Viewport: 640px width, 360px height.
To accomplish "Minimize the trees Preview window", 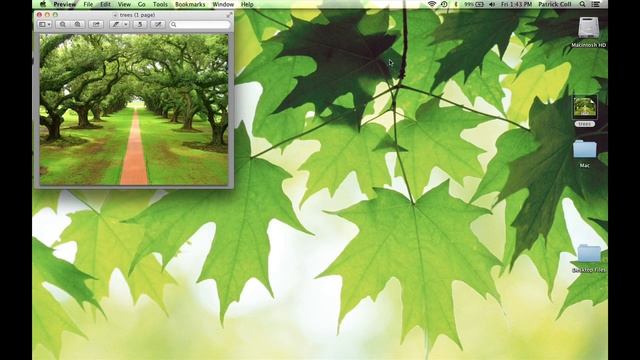I will 47,15.
